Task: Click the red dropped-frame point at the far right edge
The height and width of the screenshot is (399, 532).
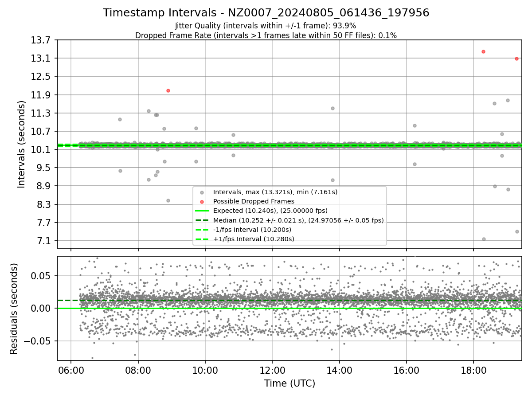Action: coord(516,59)
